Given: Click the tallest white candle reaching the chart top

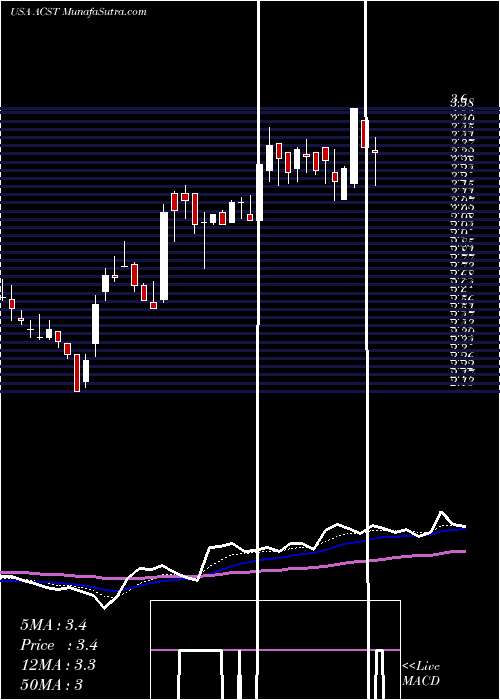Looking at the screenshot, I should (x=354, y=146).
